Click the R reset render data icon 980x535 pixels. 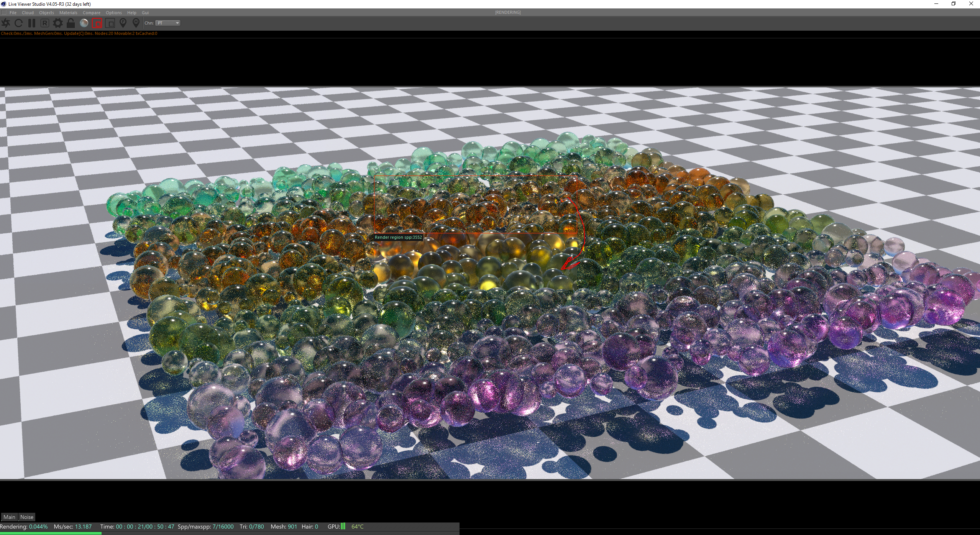(45, 23)
